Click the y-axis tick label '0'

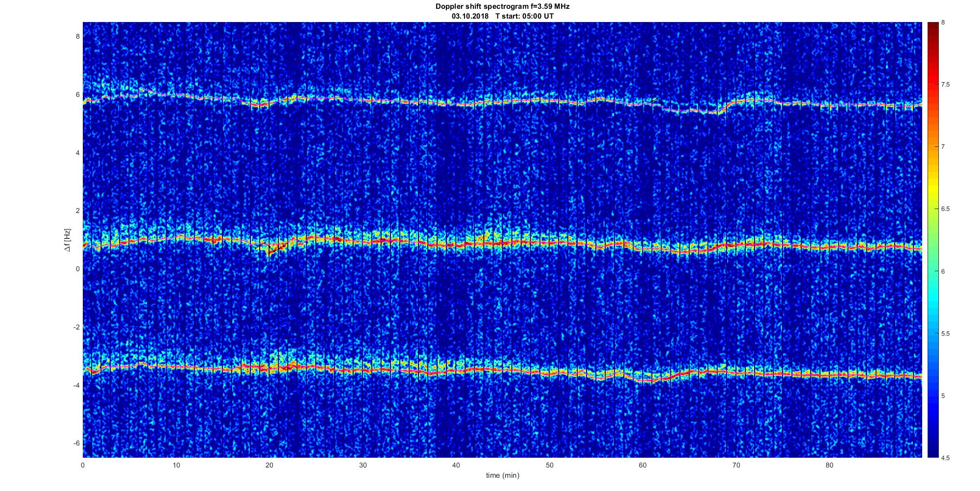tap(77, 269)
